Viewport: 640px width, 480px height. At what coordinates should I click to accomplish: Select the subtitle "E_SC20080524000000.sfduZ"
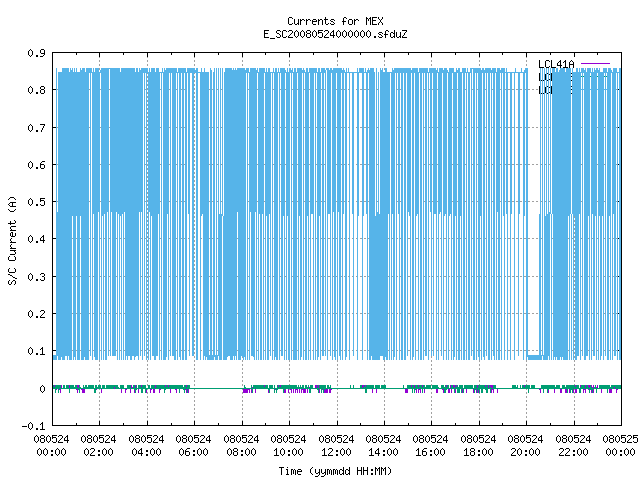[x=335, y=34]
